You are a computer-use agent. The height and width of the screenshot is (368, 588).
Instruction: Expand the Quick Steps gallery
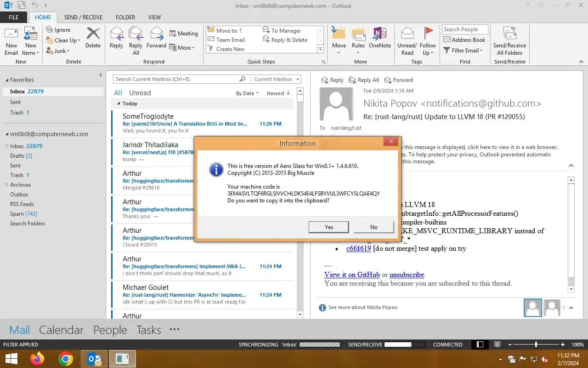point(320,49)
